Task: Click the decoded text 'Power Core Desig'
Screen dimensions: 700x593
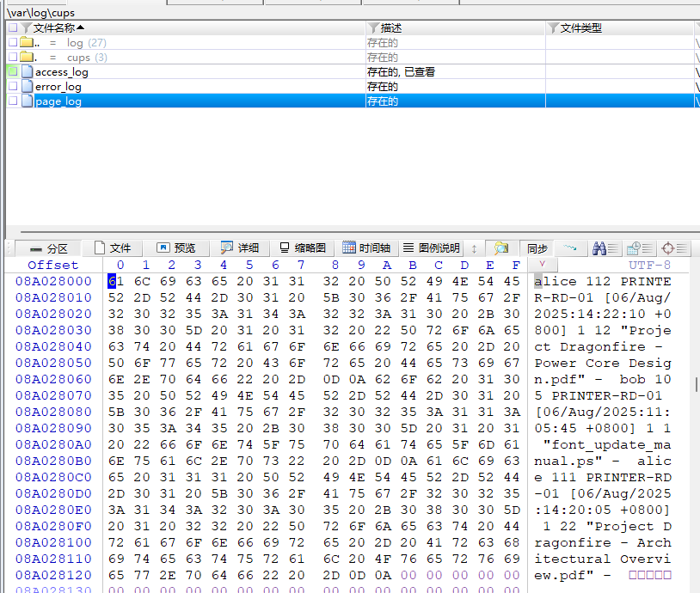Action: (602, 364)
